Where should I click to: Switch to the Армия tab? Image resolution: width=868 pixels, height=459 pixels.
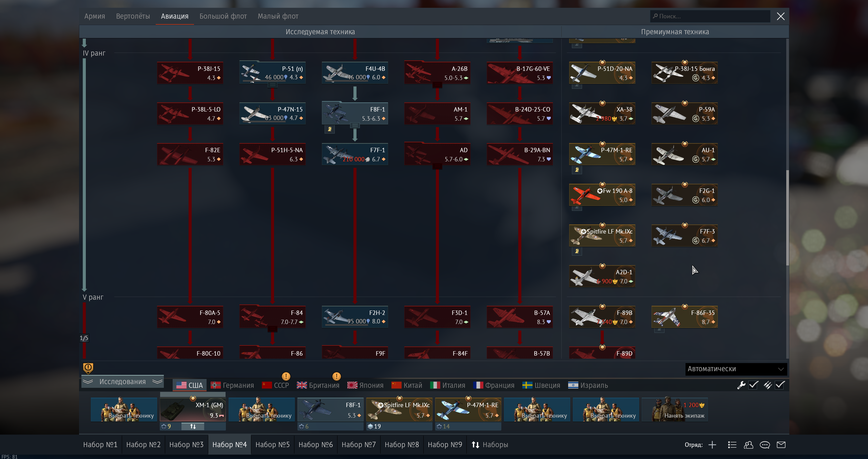(95, 16)
